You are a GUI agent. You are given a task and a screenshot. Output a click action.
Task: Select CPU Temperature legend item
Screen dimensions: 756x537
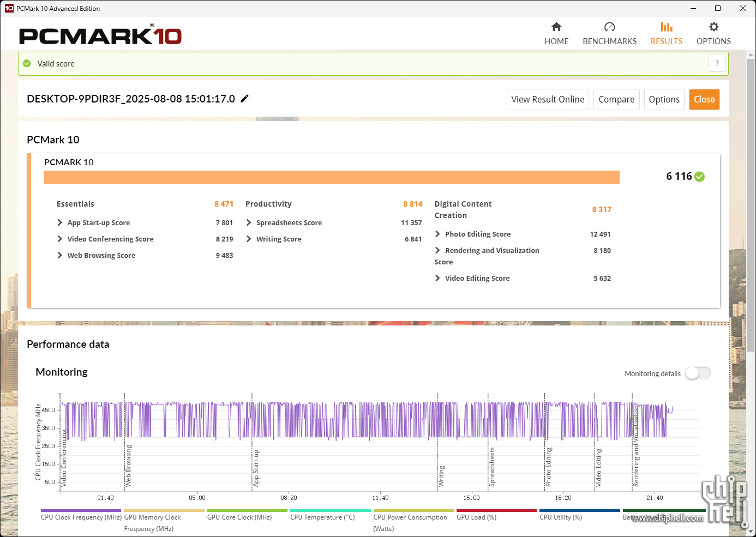[331, 516]
